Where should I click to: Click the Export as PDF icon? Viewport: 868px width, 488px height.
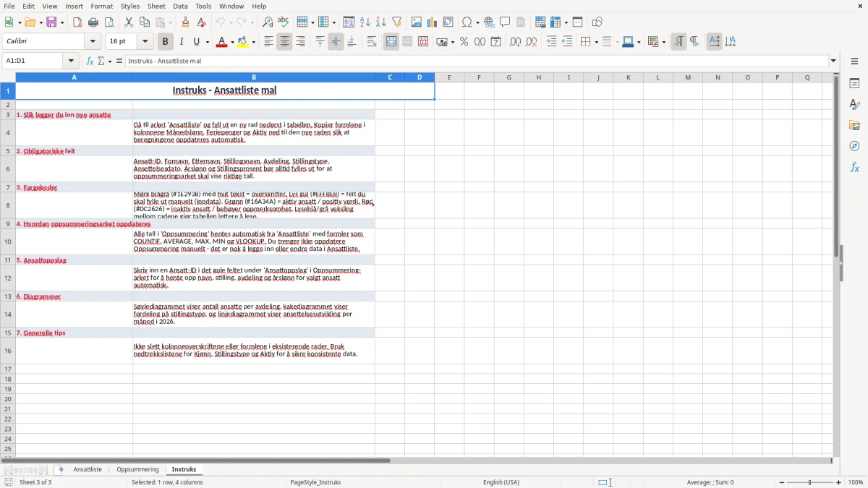[77, 22]
